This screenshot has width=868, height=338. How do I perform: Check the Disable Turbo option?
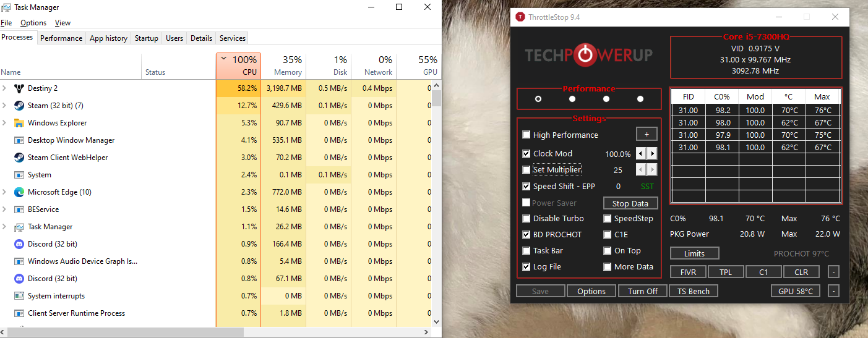coord(526,218)
